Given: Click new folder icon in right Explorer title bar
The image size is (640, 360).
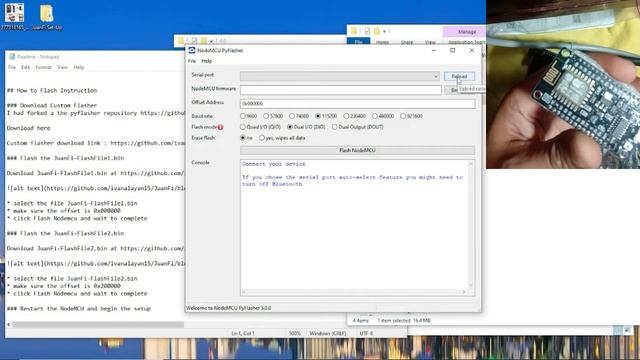Looking at the screenshot, I should pyautogui.click(x=377, y=31).
